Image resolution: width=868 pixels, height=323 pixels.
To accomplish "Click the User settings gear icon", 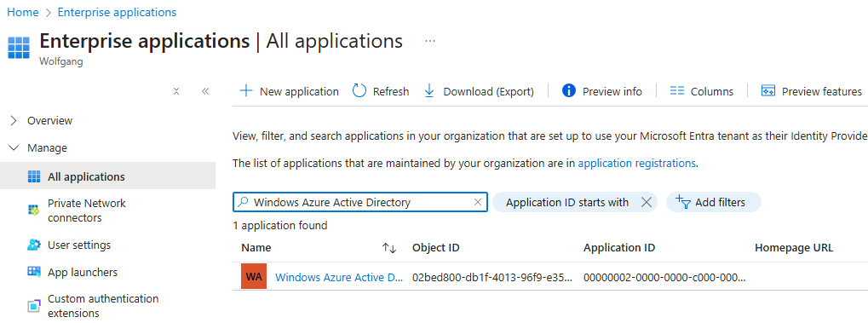I will [x=34, y=245].
